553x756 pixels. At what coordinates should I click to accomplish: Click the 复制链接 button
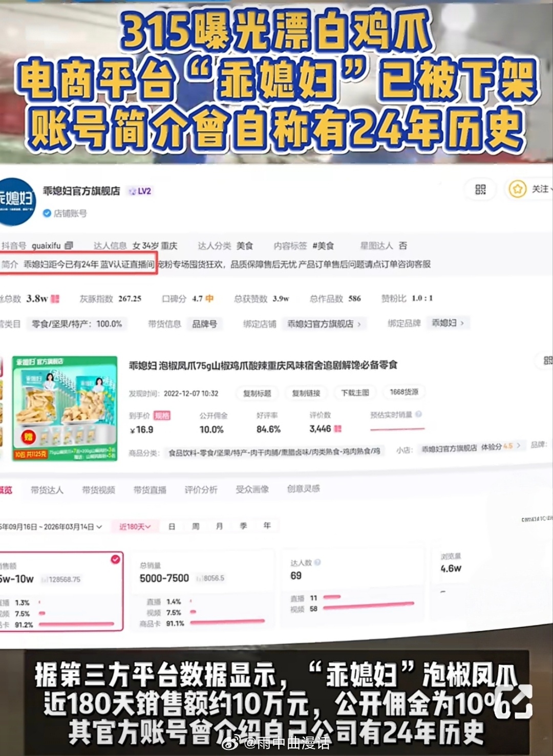click(306, 393)
